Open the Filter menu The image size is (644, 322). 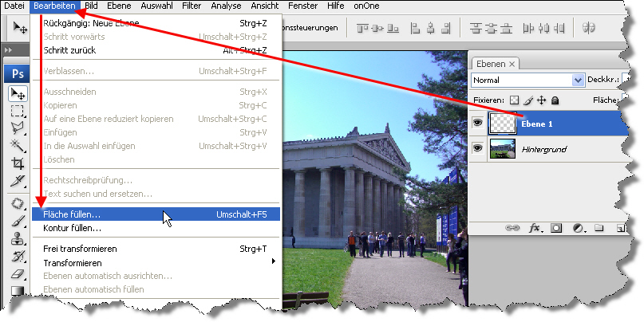point(191,6)
